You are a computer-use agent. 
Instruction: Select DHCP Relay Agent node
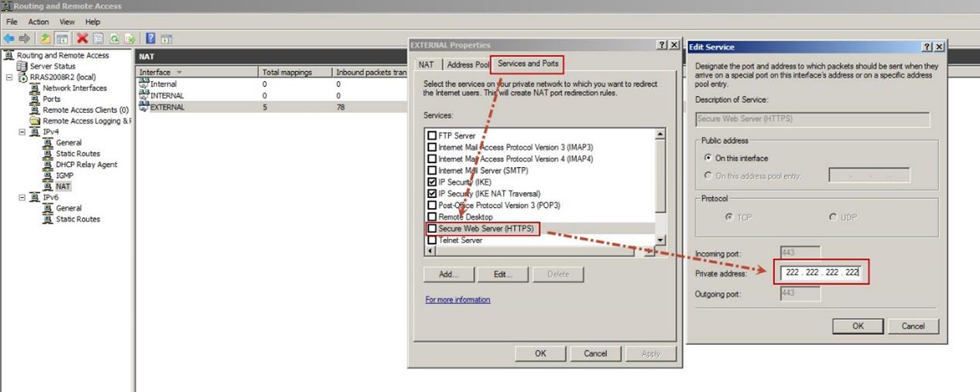86,164
